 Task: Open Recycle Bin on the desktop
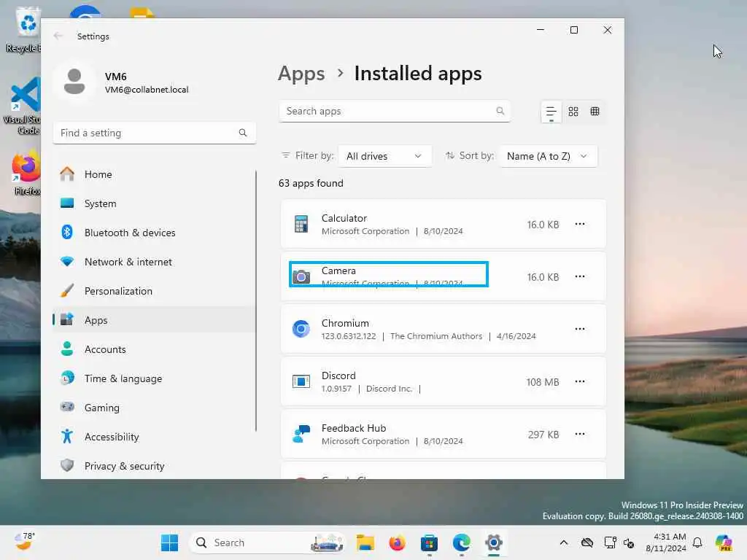click(24, 29)
